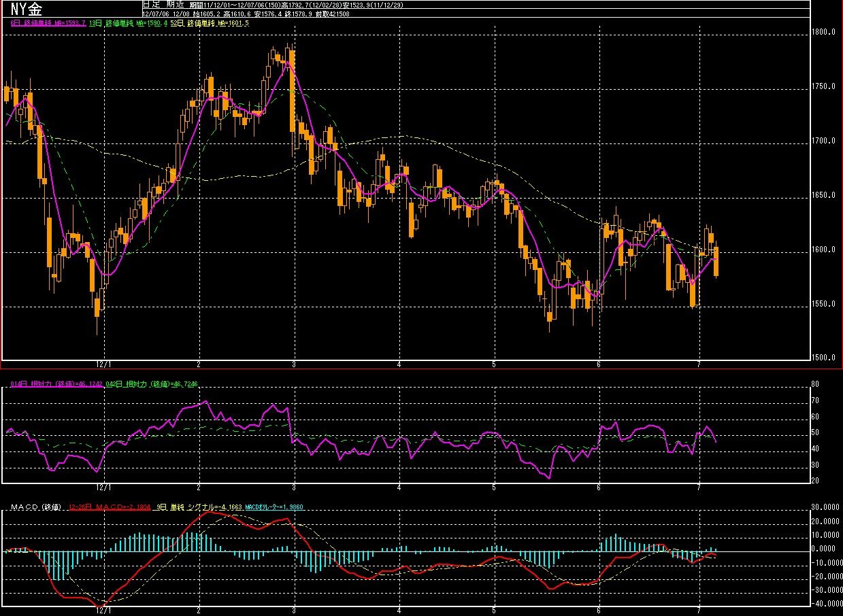Click the 1550.0 price axis label
Image resolution: width=843 pixels, height=616 pixels.
[x=824, y=304]
